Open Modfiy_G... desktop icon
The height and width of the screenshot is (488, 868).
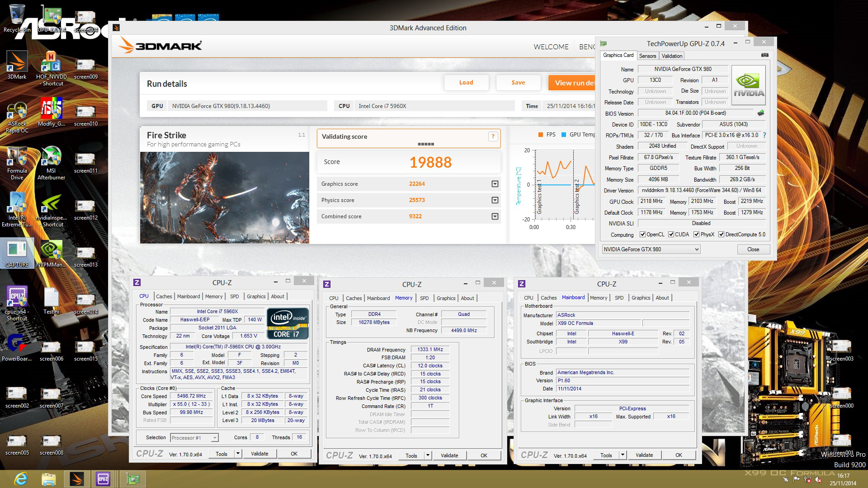tap(51, 112)
